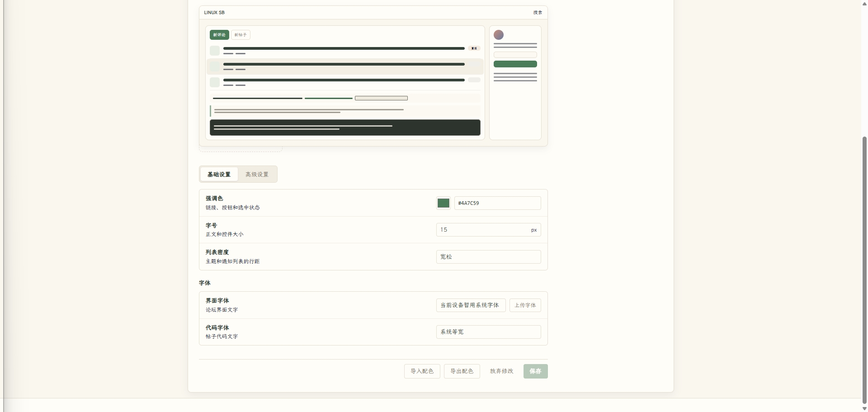This screenshot has width=868, height=412.
Task: Click the dark code block in preview
Action: (x=345, y=128)
